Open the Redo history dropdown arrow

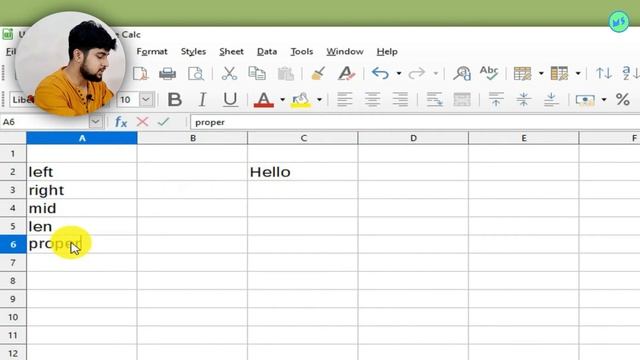pos(436,74)
